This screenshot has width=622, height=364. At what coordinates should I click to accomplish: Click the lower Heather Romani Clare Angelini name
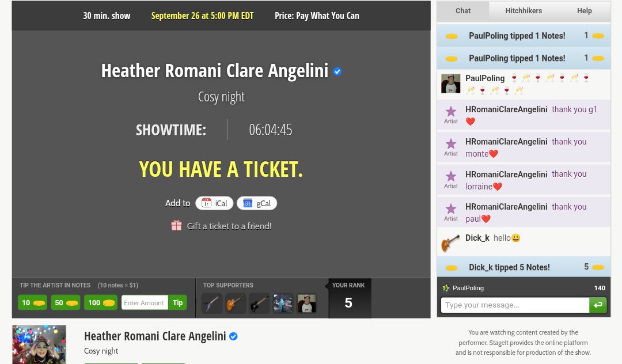click(155, 336)
